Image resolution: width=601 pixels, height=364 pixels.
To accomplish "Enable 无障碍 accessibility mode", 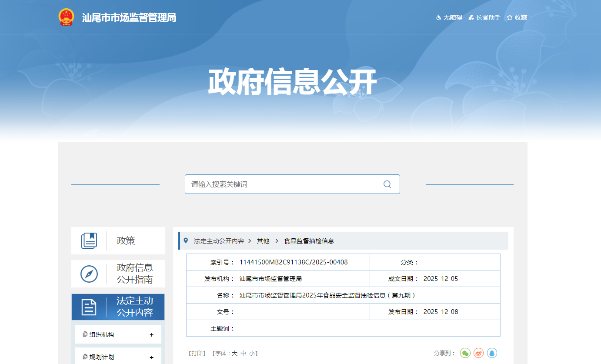I will pos(449,17).
